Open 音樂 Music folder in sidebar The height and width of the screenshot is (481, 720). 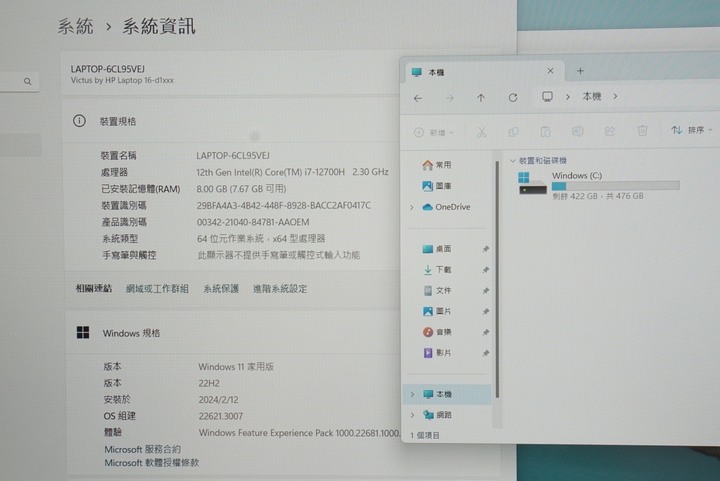click(x=437, y=332)
